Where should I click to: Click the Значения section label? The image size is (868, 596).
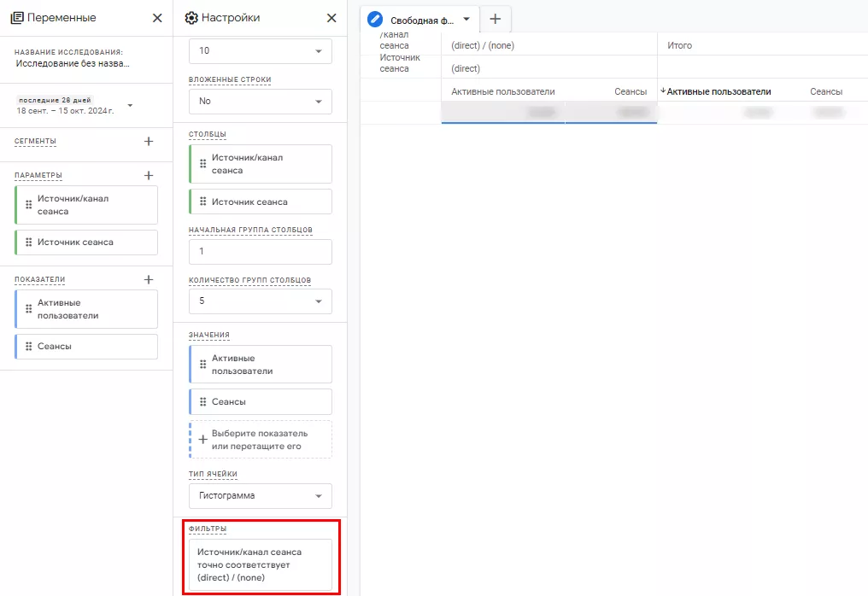[209, 336]
